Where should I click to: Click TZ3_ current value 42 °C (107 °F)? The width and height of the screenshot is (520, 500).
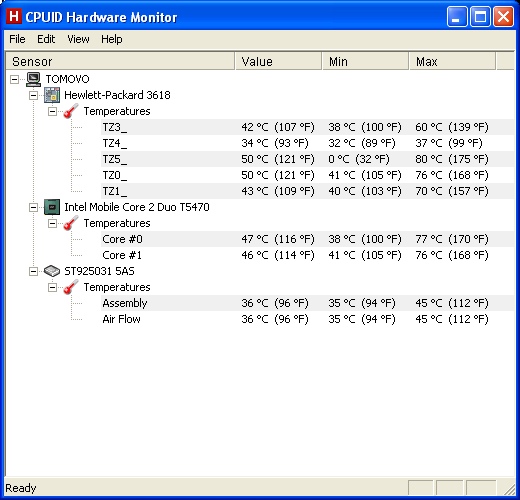(x=278, y=127)
